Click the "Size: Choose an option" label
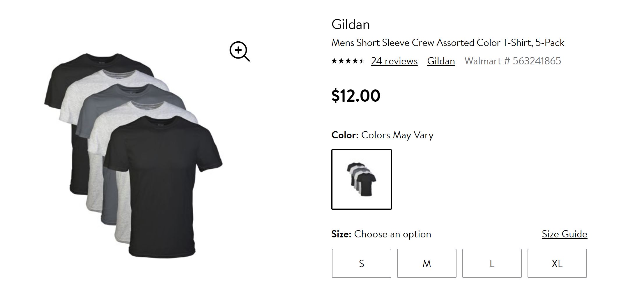 coord(381,234)
